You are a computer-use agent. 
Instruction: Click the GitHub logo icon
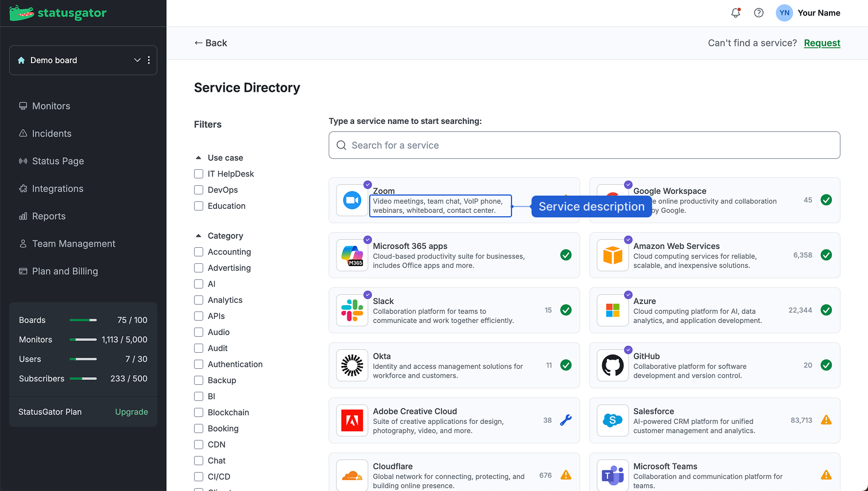click(613, 365)
